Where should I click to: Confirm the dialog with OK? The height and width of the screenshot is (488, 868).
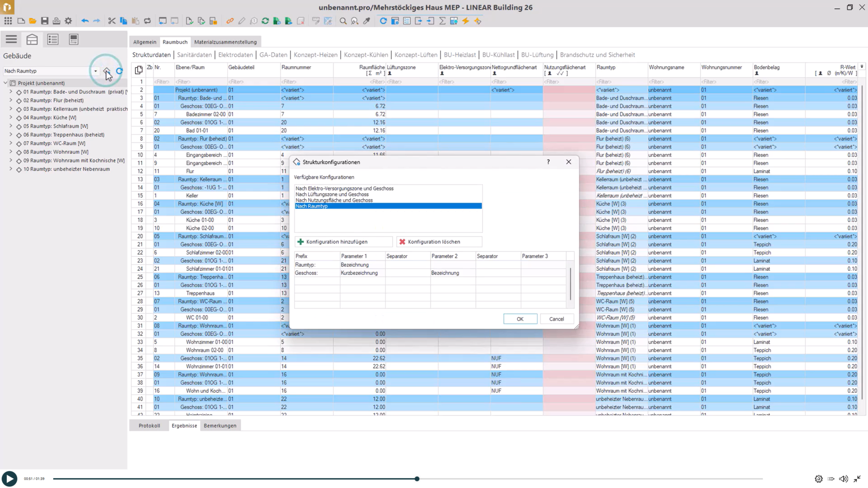[520, 319]
